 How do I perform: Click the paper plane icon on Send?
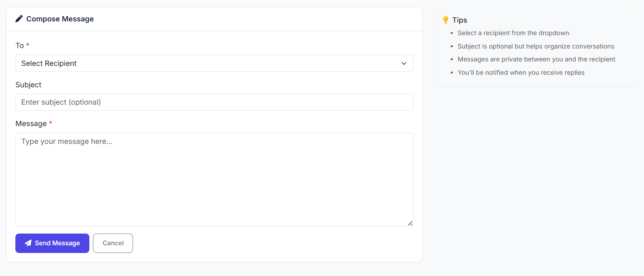[28, 243]
